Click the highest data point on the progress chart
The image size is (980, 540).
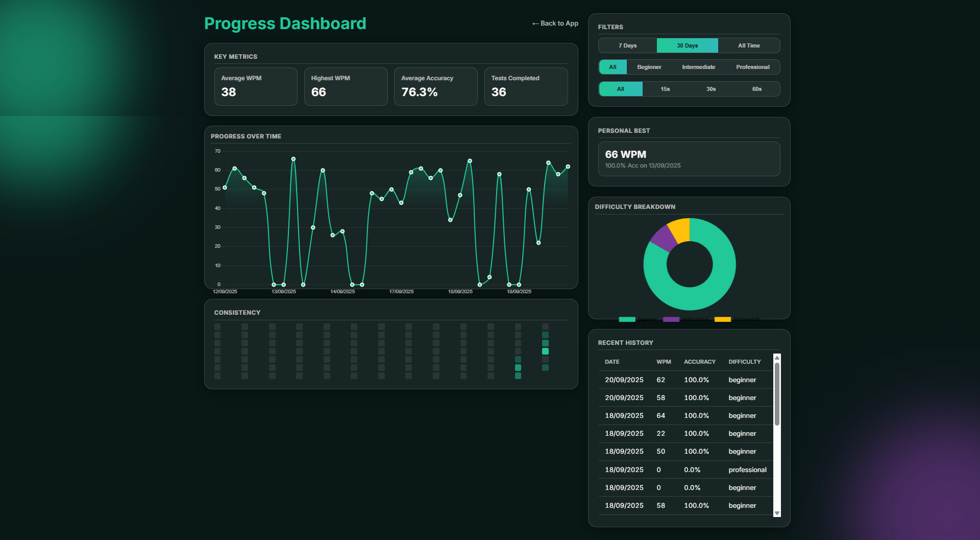(x=293, y=159)
